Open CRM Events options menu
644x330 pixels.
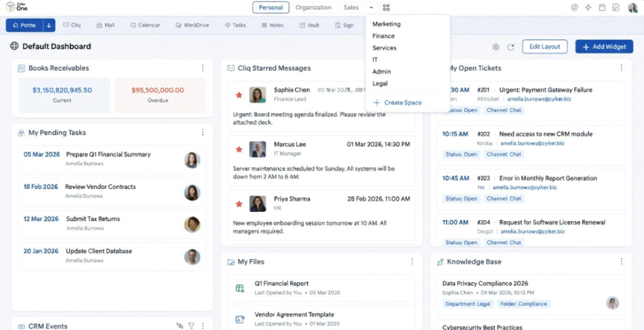pyautogui.click(x=203, y=326)
